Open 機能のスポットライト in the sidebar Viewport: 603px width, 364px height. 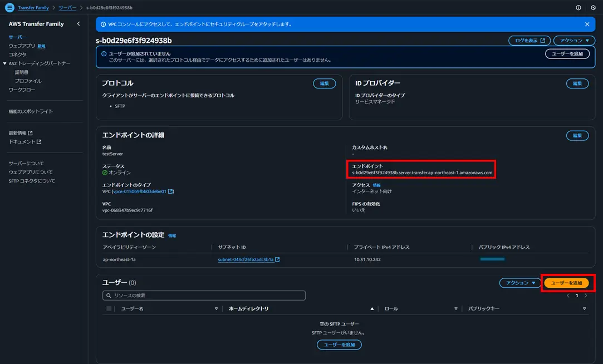point(31,111)
